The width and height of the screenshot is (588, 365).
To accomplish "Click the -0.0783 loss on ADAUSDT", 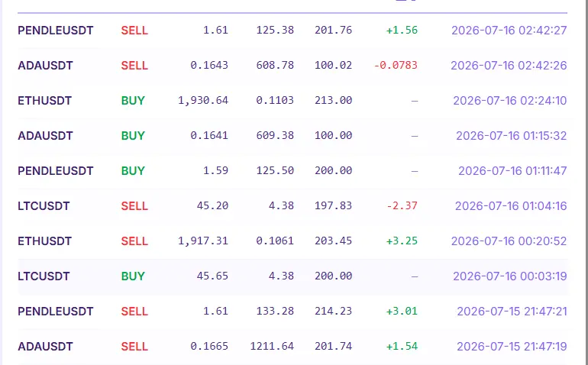I will (x=396, y=65).
